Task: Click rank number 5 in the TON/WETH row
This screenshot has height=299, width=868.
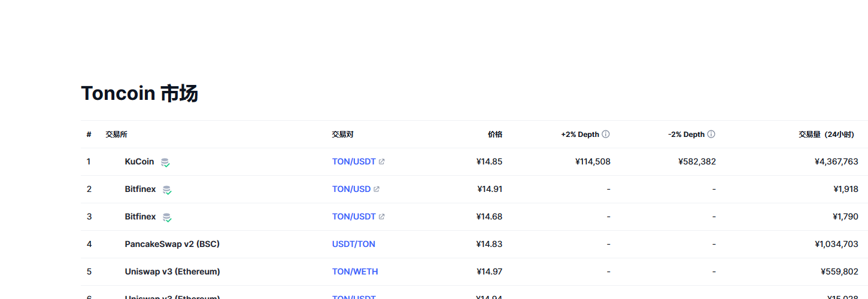Action: click(x=89, y=271)
